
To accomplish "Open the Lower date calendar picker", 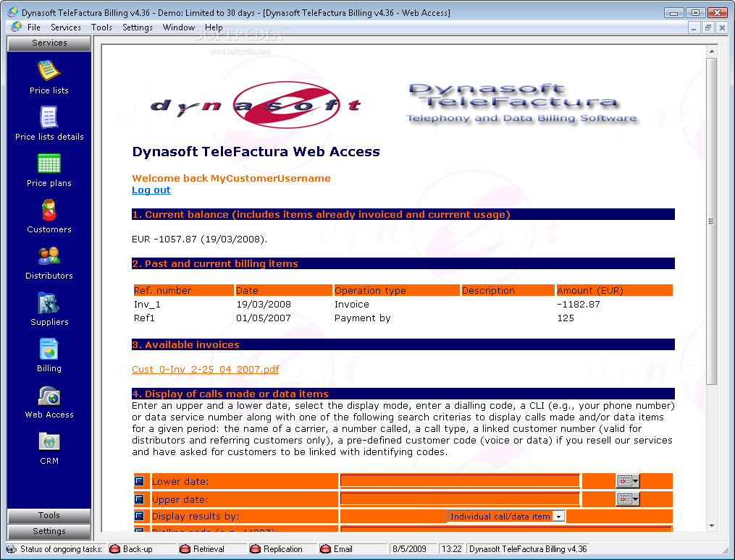I will (x=628, y=481).
